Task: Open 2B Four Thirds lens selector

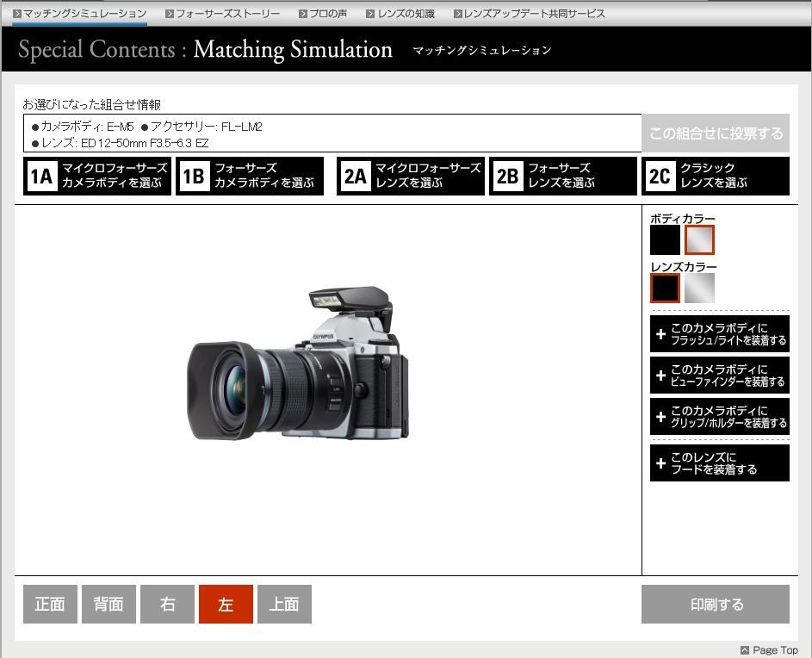Action: [x=563, y=176]
